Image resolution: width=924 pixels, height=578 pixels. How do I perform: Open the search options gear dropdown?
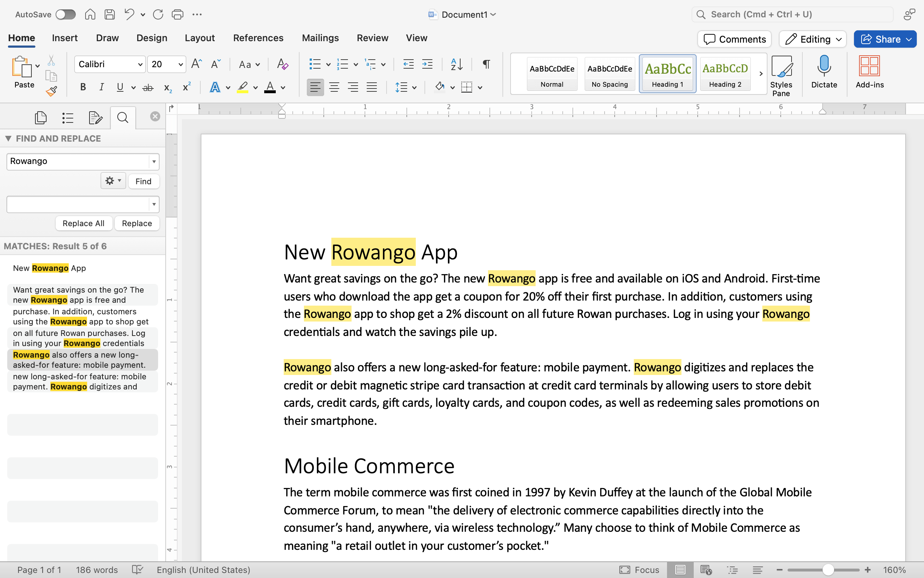coord(113,180)
